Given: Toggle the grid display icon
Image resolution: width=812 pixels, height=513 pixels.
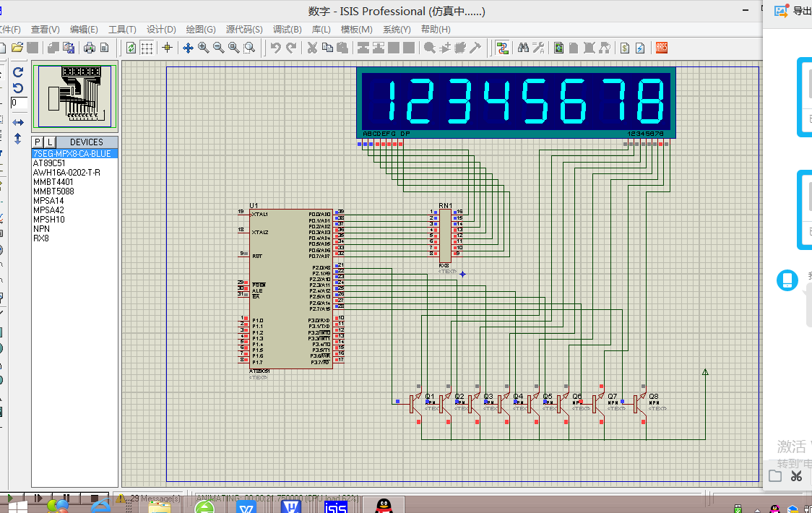Looking at the screenshot, I should click(147, 48).
